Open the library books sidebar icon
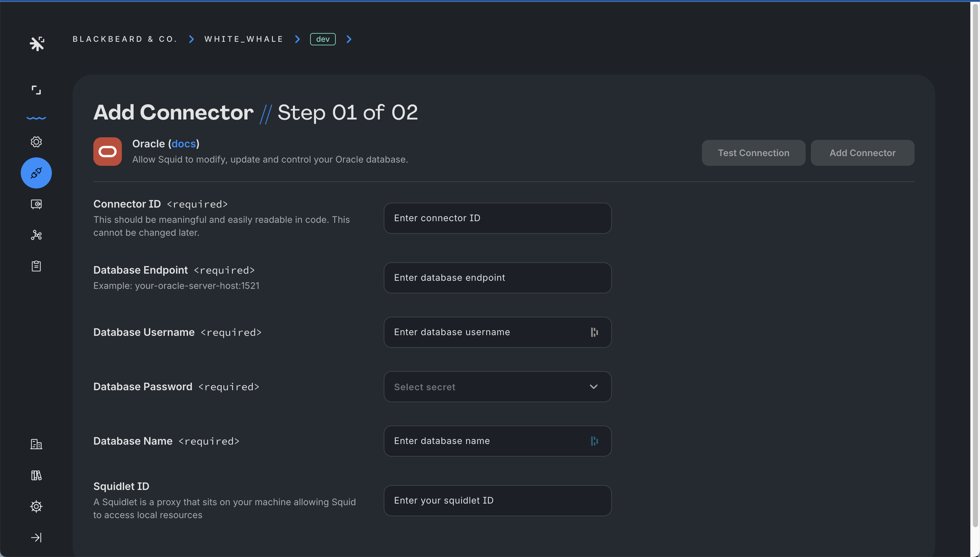 [x=36, y=475]
